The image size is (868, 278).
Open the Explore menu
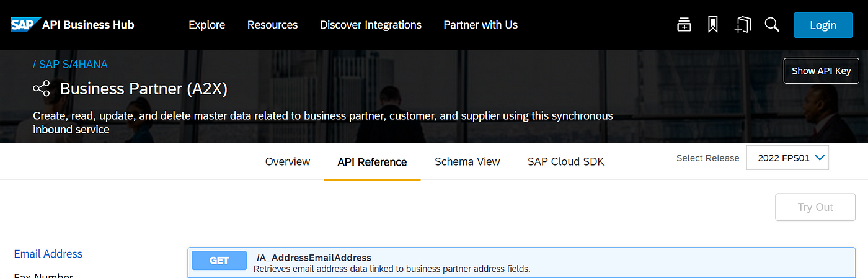[207, 25]
